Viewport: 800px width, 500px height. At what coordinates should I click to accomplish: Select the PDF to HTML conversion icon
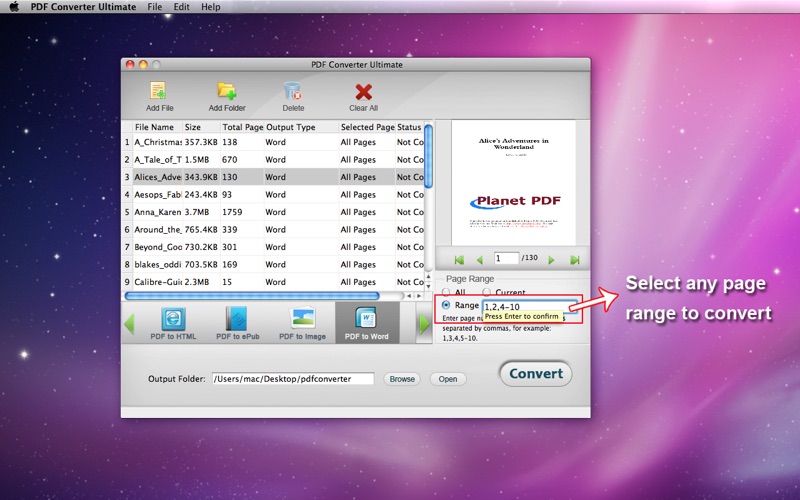(x=173, y=319)
